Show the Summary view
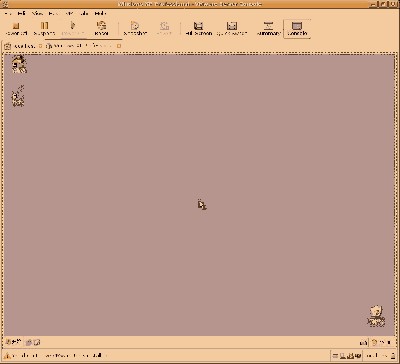The height and width of the screenshot is (364, 400). [x=268, y=29]
